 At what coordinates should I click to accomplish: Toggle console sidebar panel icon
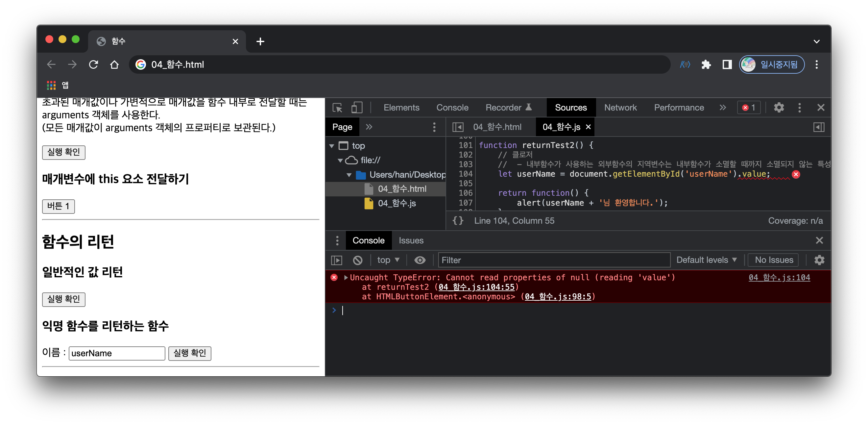[337, 260]
